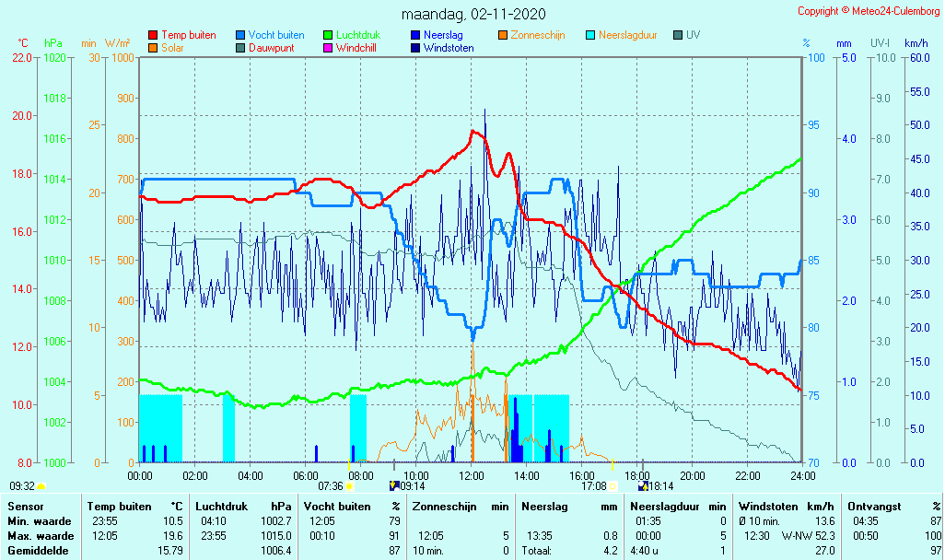
Task: Open the Copyright Meteo24-Culemborg link
Action: coord(869,11)
